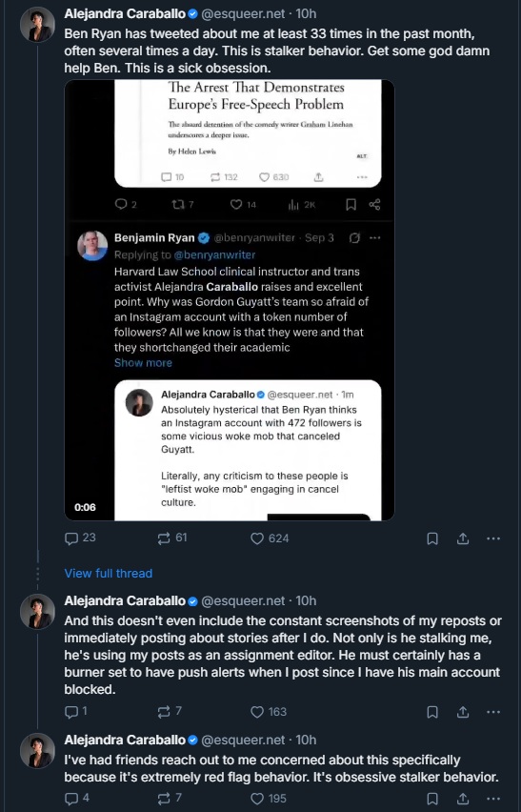Open the @esqueer.net handle on first post
Screen dimensions: 521x812
pyautogui.click(x=243, y=13)
